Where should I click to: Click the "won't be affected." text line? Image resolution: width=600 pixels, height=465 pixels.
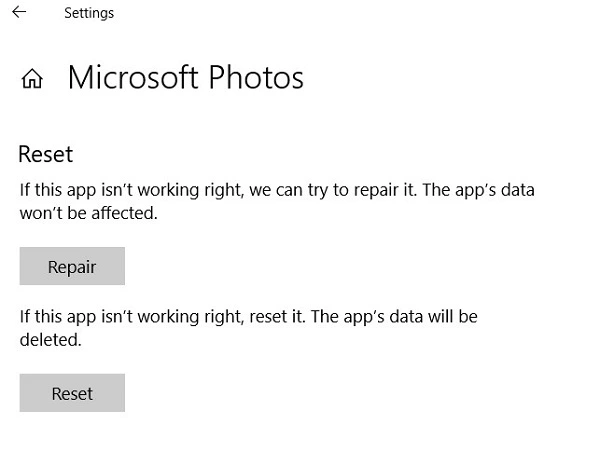coord(89,213)
